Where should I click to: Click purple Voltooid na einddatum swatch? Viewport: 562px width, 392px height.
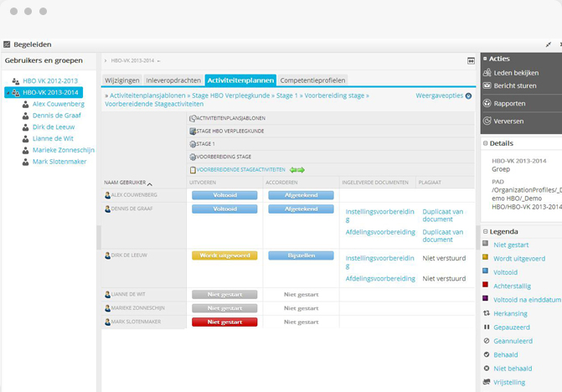(x=485, y=298)
